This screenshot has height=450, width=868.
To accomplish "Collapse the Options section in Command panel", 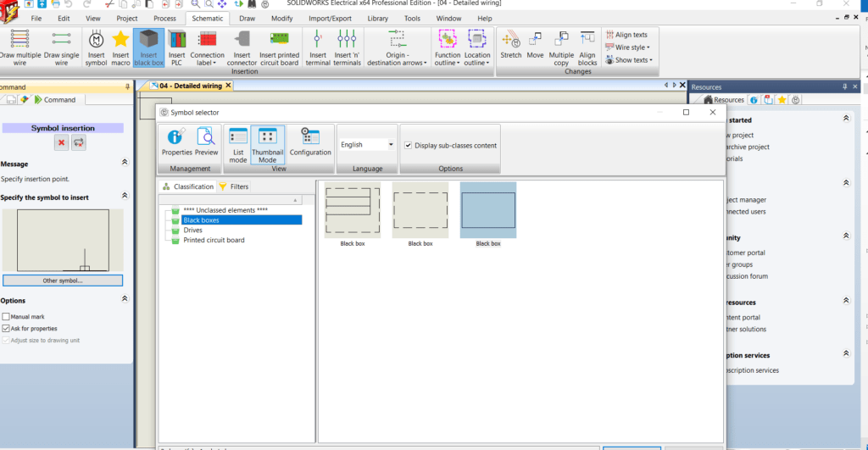I will coord(125,300).
